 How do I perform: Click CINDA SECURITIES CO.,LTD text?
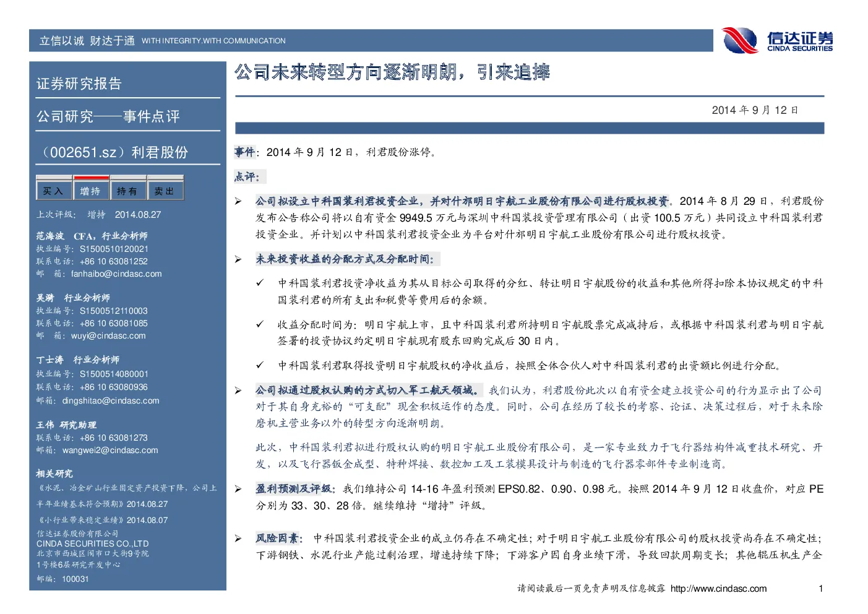click(92, 543)
